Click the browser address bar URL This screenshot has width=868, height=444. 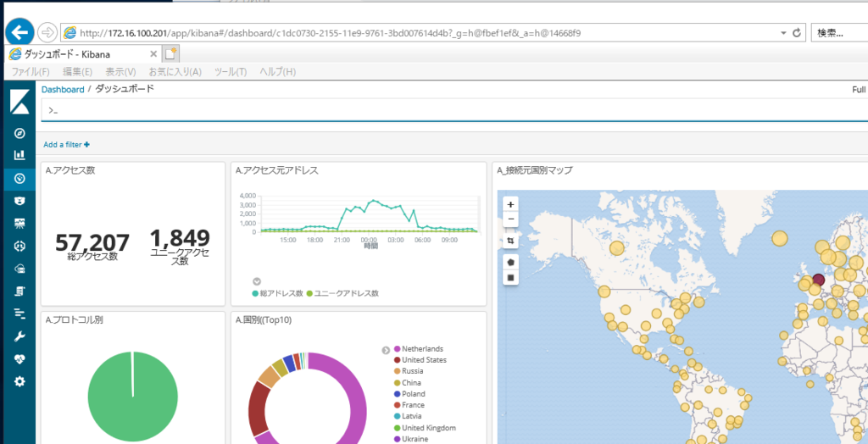point(330,33)
